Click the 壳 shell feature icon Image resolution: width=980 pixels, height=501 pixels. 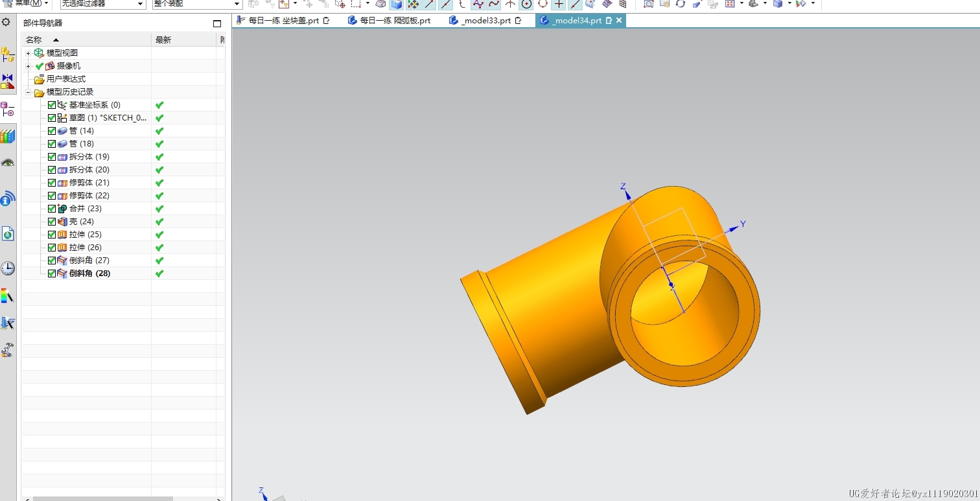[62, 222]
